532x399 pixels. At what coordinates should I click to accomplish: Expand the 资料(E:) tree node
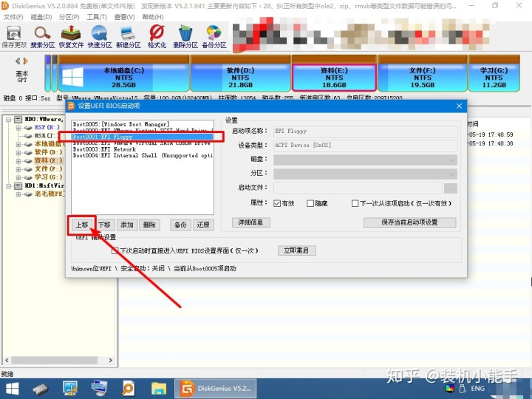coord(18,161)
